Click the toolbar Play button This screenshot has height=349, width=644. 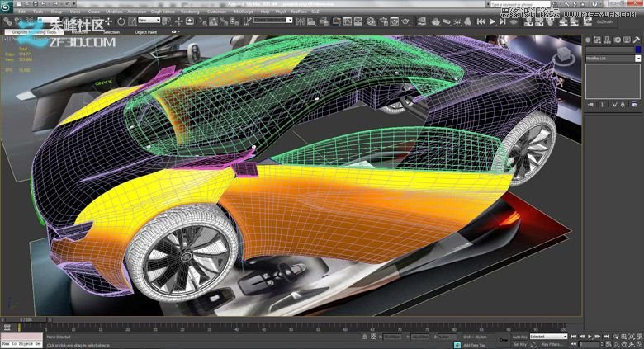pos(492,21)
